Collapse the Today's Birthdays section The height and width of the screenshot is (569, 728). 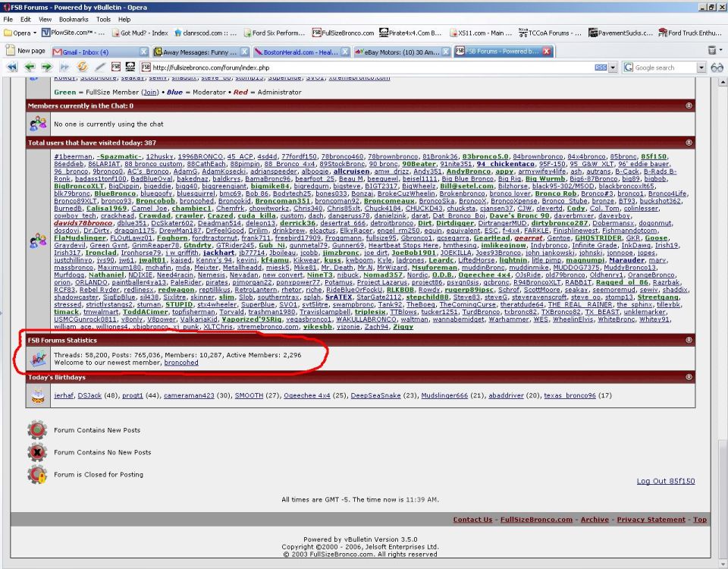click(x=689, y=377)
